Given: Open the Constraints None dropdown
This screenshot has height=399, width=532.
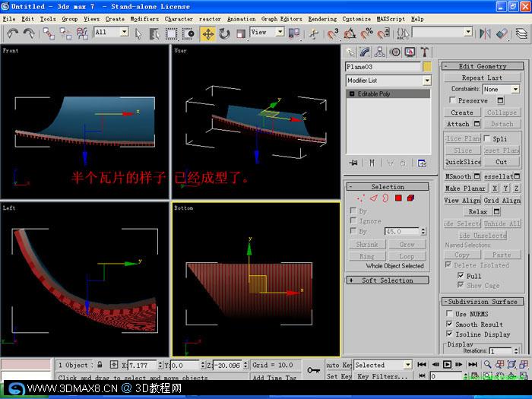Looking at the screenshot, I should click(501, 89).
